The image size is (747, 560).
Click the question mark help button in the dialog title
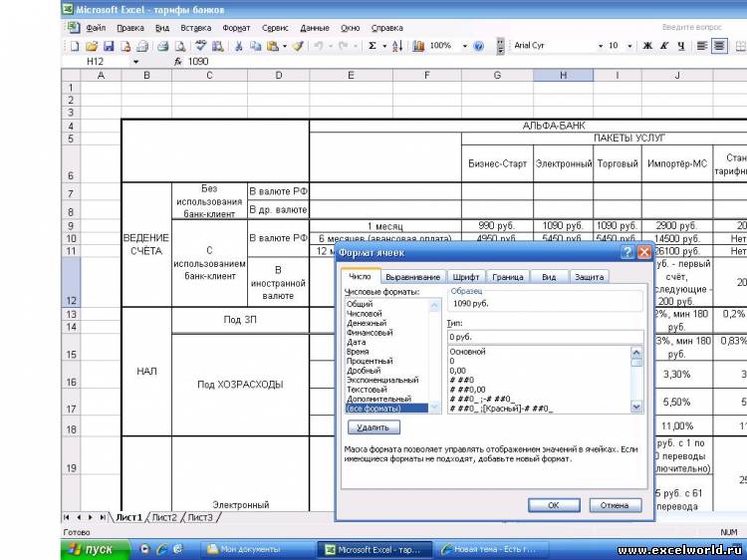click(628, 252)
